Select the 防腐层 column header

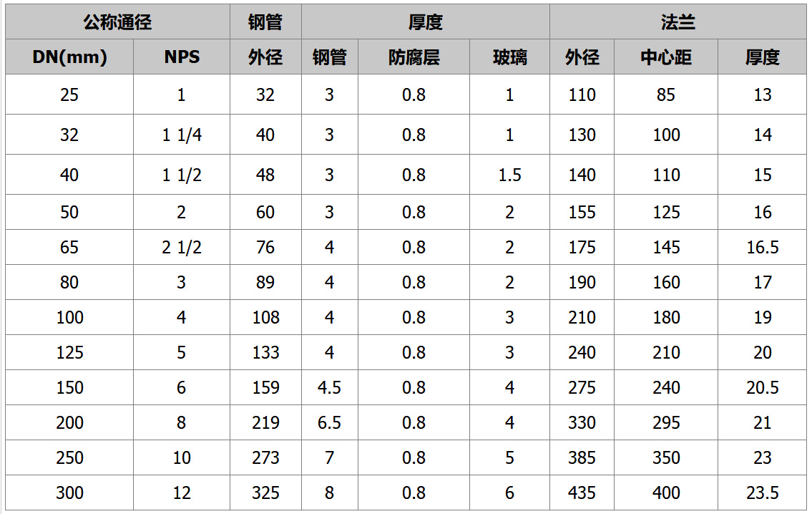[x=414, y=57]
